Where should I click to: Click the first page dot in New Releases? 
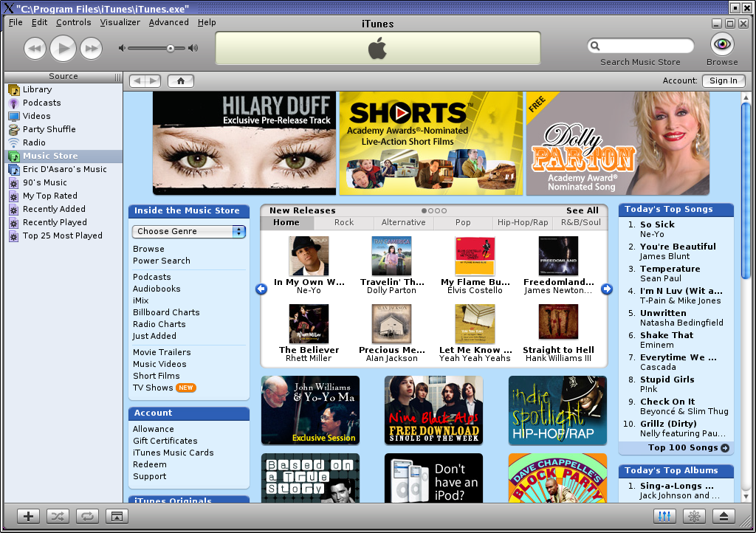pyautogui.click(x=424, y=210)
